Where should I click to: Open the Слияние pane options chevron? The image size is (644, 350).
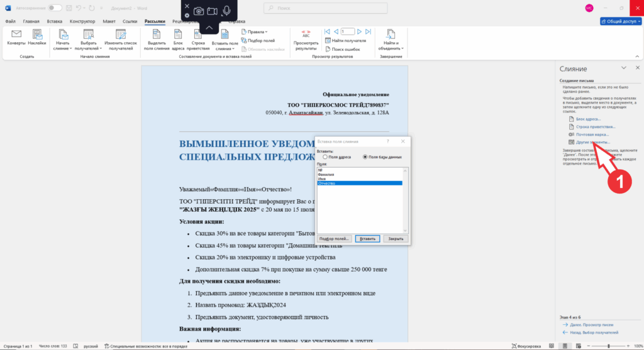[623, 68]
